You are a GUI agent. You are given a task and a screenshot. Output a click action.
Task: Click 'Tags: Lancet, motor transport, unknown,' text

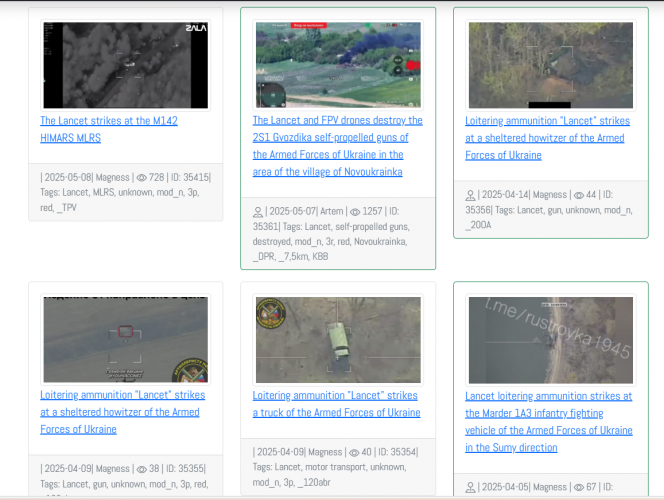click(329, 467)
